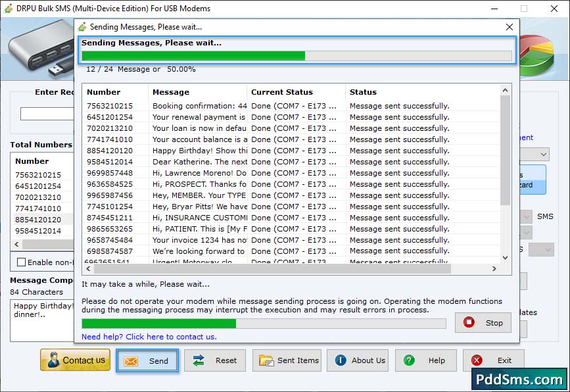Click the Contact us button
This screenshot has height=392, width=570.
pos(75,360)
